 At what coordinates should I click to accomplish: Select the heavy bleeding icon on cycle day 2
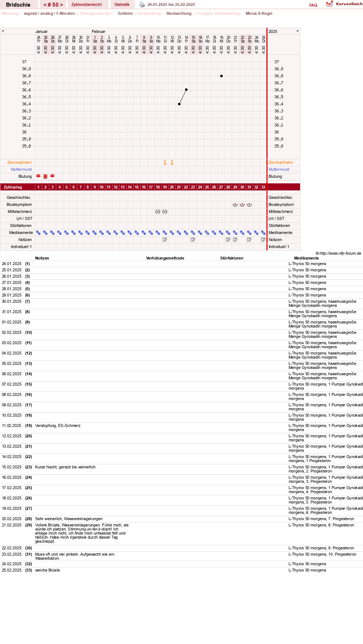point(46,176)
